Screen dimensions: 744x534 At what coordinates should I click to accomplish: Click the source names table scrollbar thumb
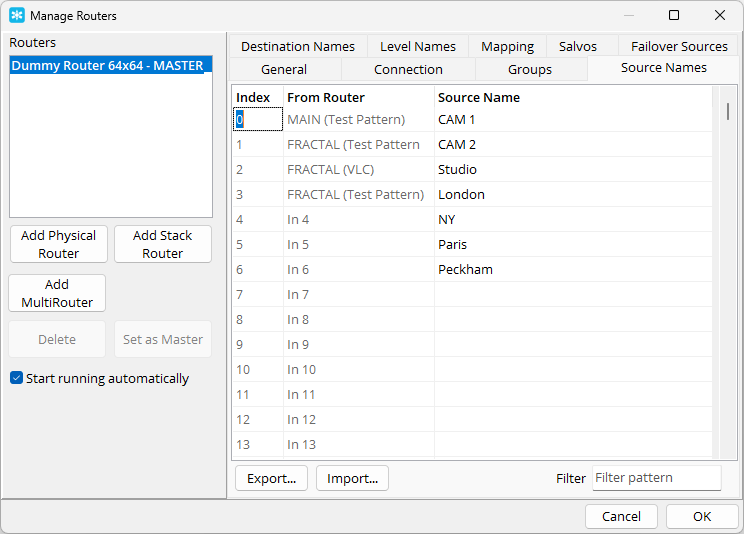pos(728,112)
